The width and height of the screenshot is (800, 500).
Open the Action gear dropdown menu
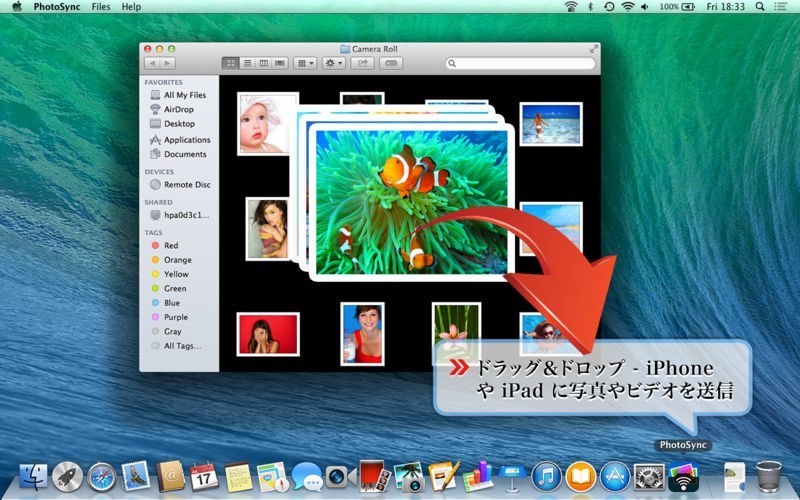334,63
